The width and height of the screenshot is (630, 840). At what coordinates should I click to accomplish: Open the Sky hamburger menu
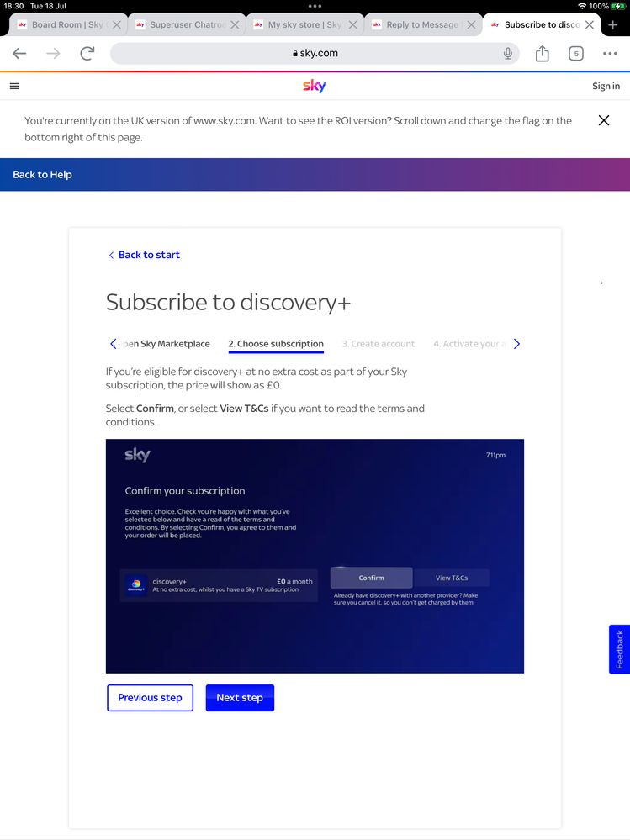coord(14,86)
